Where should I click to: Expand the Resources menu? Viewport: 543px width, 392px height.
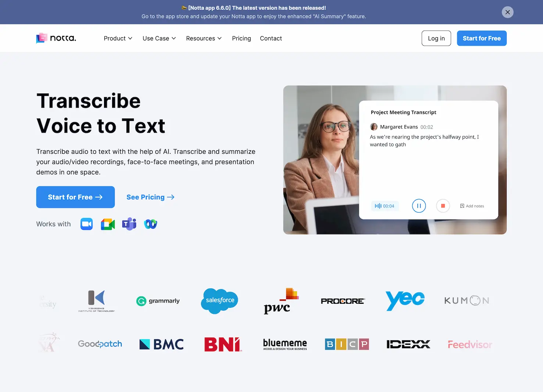click(204, 38)
